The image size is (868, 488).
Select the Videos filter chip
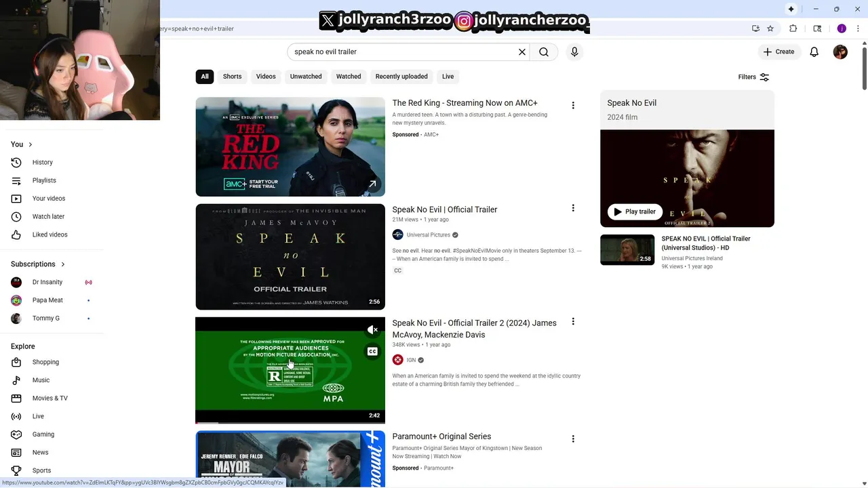(266, 77)
